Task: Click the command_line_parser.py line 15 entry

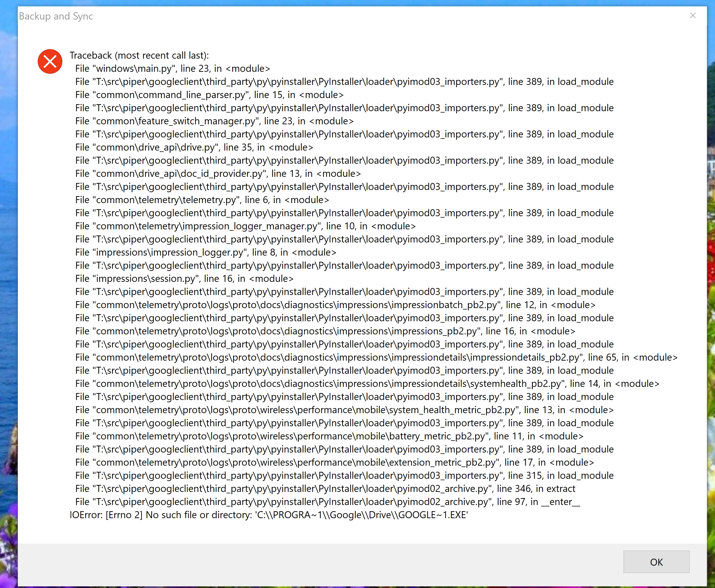Action: pos(209,95)
